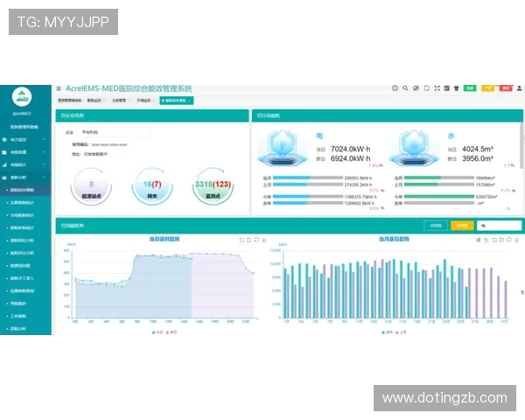Toggle the first legend series in daily trend chart
This screenshot has height=420, width=525.
pos(154,332)
